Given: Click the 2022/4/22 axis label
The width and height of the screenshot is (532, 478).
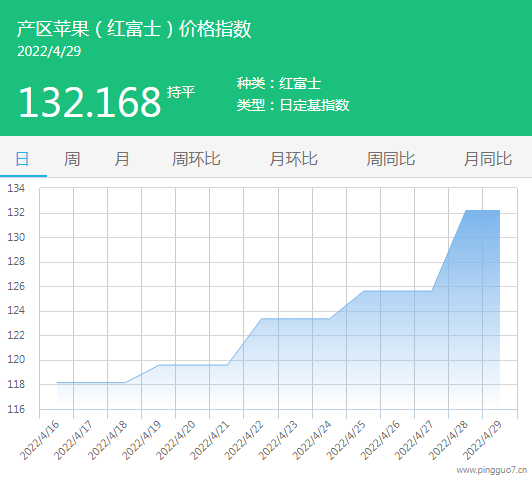Looking at the screenshot, I should click(x=244, y=440).
